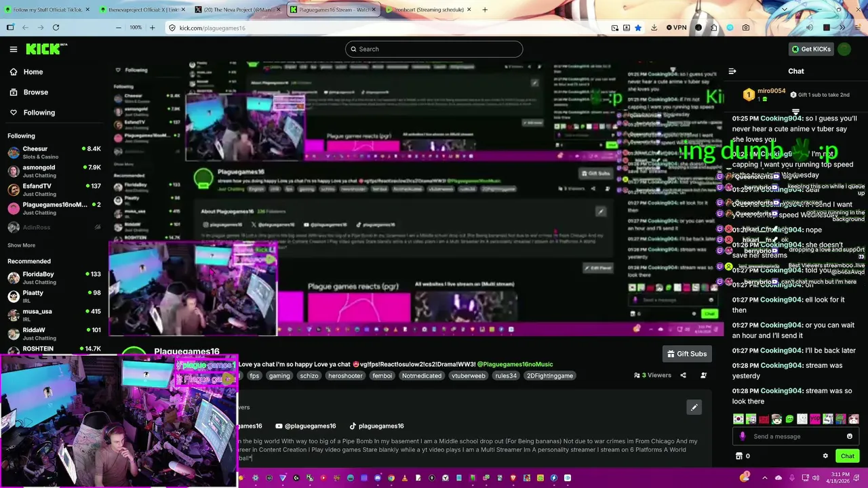Viewport: 868px width, 488px height.
Task: Zoom out with the minus button
Action: pyautogui.click(x=119, y=28)
